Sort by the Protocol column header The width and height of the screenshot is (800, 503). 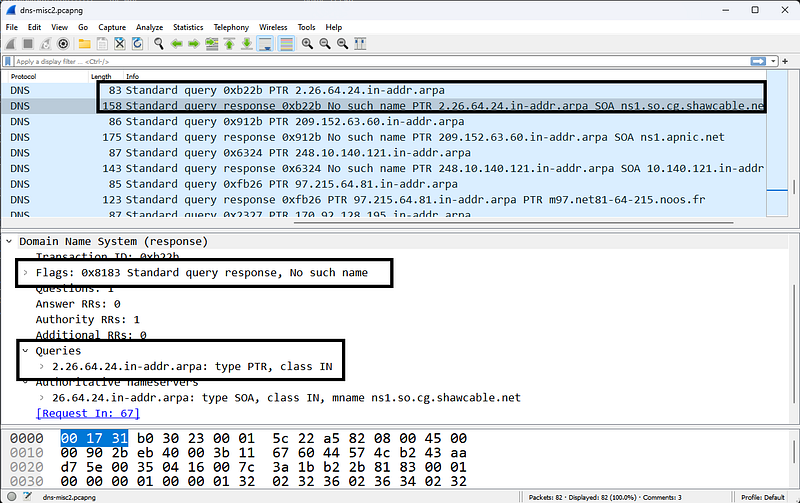(23, 77)
